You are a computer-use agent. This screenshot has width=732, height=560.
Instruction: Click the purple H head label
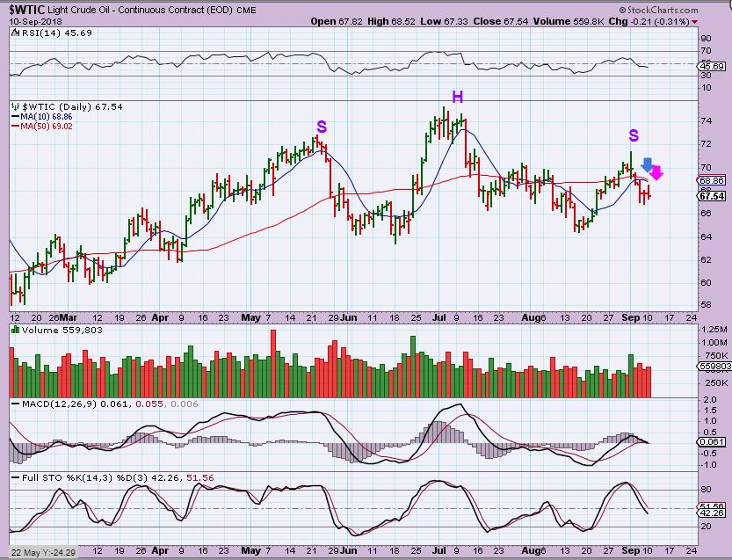(458, 97)
